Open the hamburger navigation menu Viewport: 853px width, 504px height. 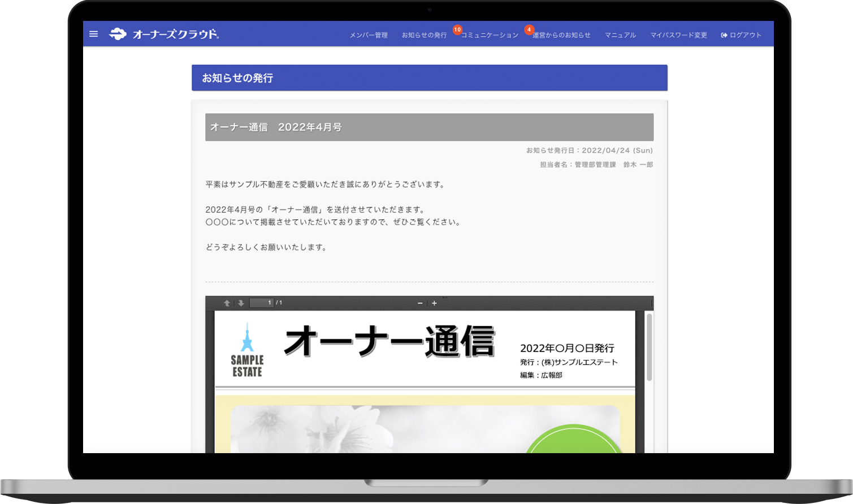point(94,34)
